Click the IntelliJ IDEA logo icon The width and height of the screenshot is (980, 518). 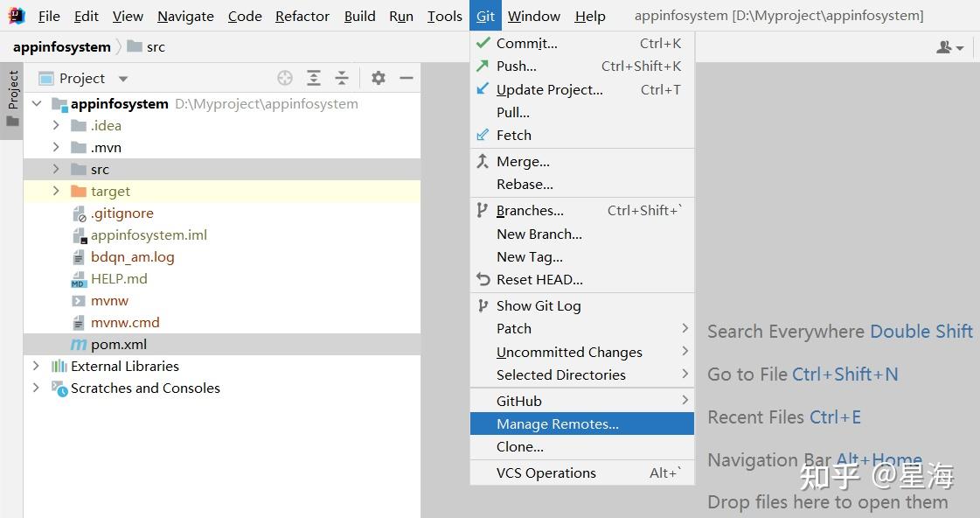pyautogui.click(x=17, y=16)
